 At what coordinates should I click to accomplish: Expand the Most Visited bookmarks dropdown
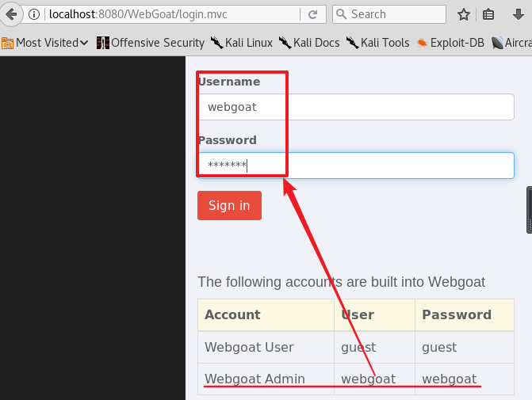pyautogui.click(x=45, y=43)
